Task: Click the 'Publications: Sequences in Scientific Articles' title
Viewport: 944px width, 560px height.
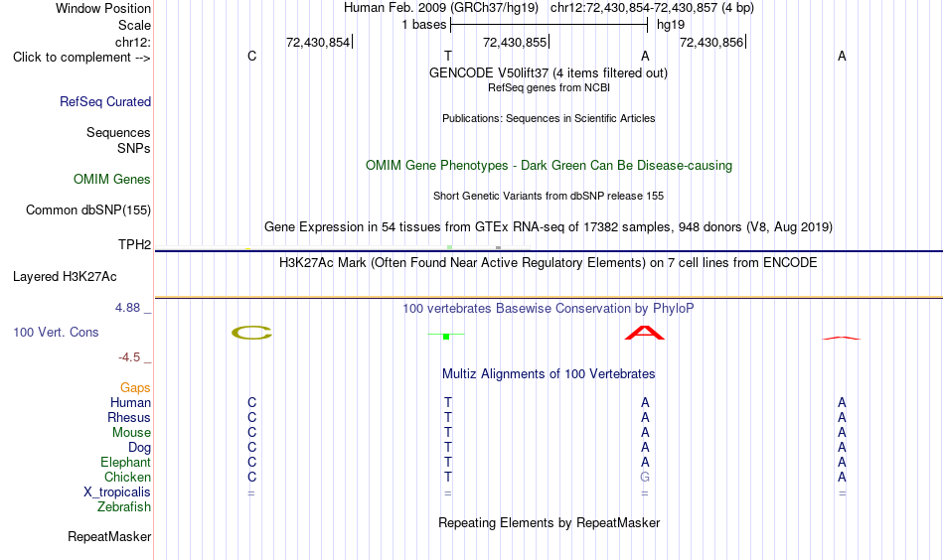Action: (x=549, y=118)
